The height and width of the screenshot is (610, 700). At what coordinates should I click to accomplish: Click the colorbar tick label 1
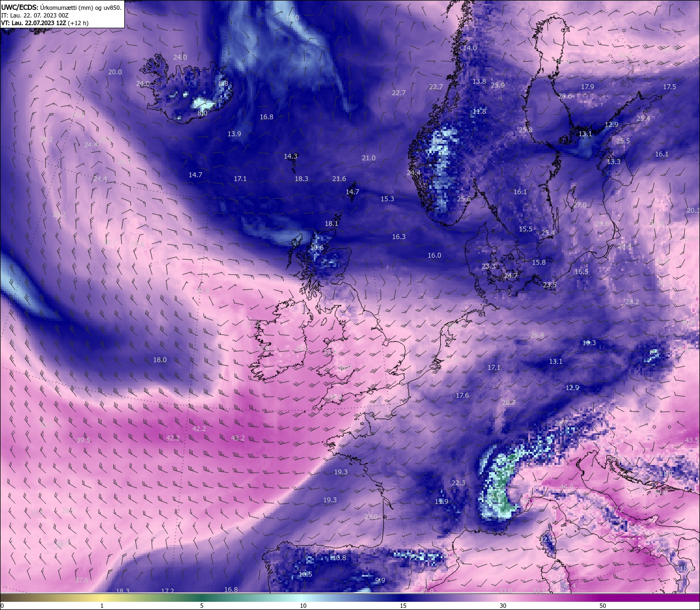pyautogui.click(x=102, y=606)
